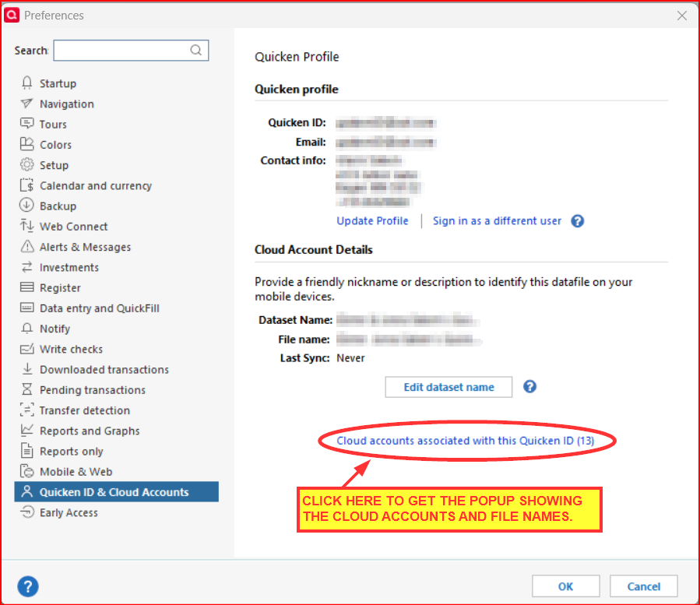Close the Preferences window
This screenshot has height=605, width=700.
[681, 16]
